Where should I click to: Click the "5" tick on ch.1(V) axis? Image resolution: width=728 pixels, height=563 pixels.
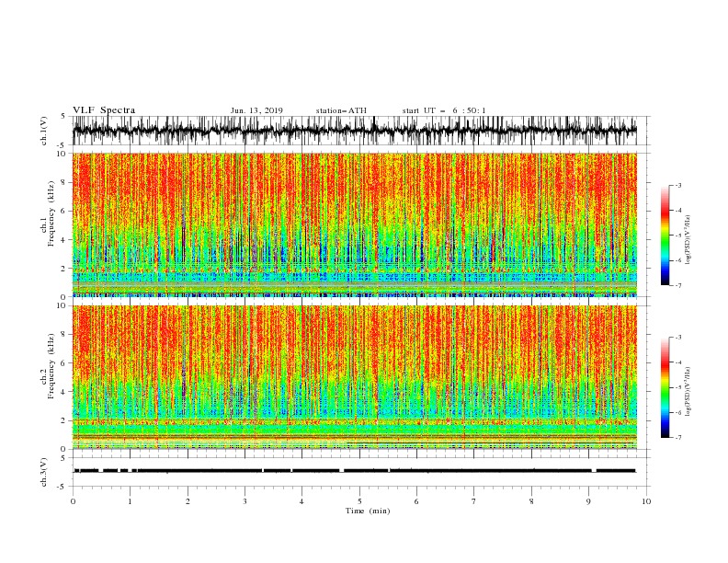(x=63, y=117)
